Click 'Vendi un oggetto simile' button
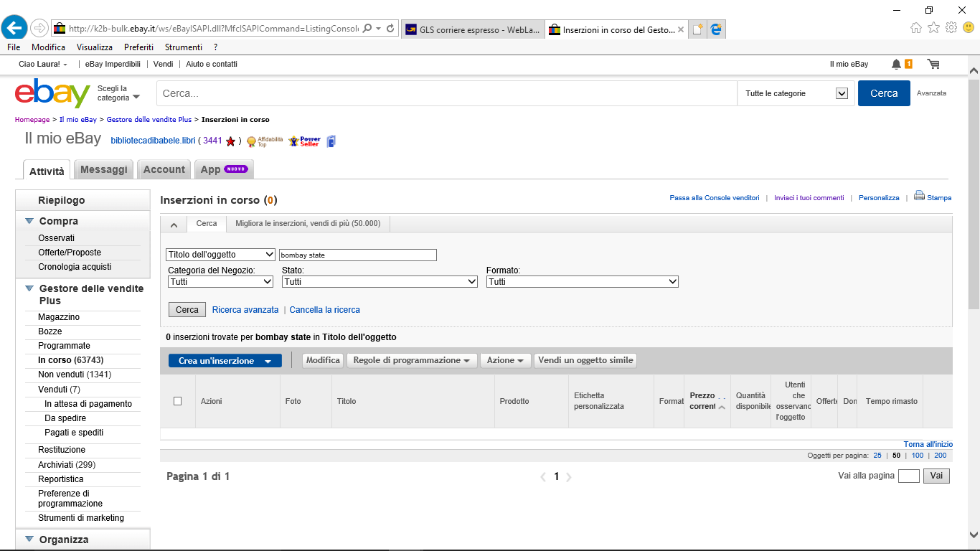980x551 pixels. [x=585, y=360]
